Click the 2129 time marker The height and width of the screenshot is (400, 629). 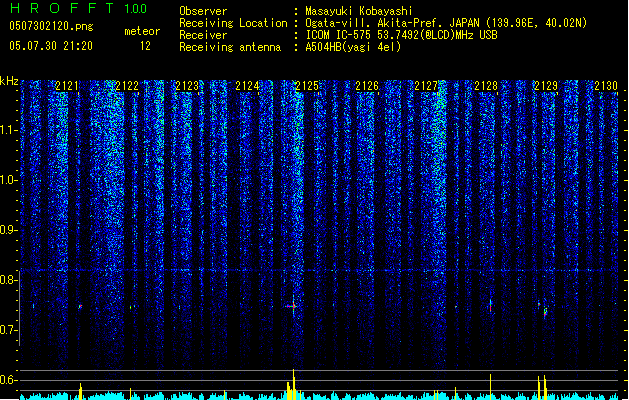coord(546,86)
